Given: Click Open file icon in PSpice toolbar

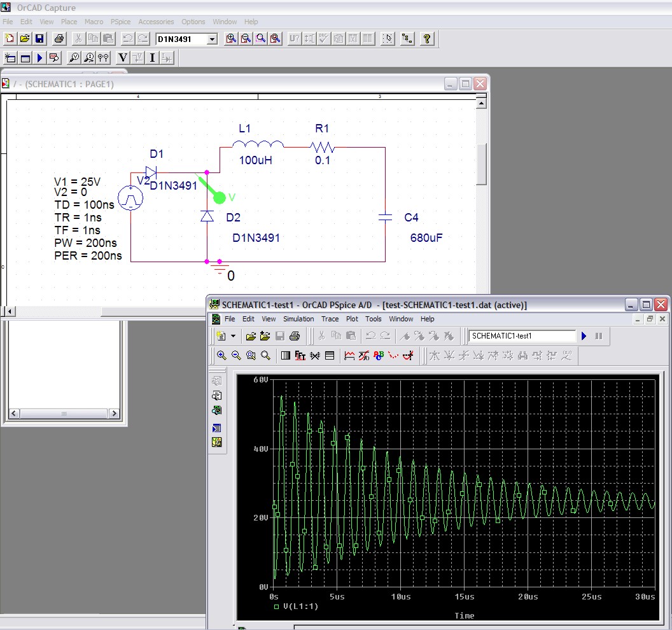Looking at the screenshot, I should pyautogui.click(x=251, y=336).
